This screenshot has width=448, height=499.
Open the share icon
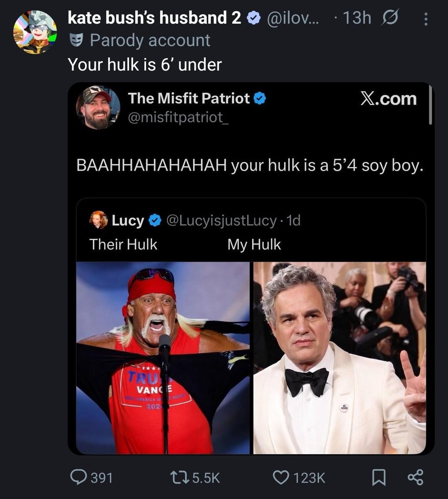(x=415, y=477)
